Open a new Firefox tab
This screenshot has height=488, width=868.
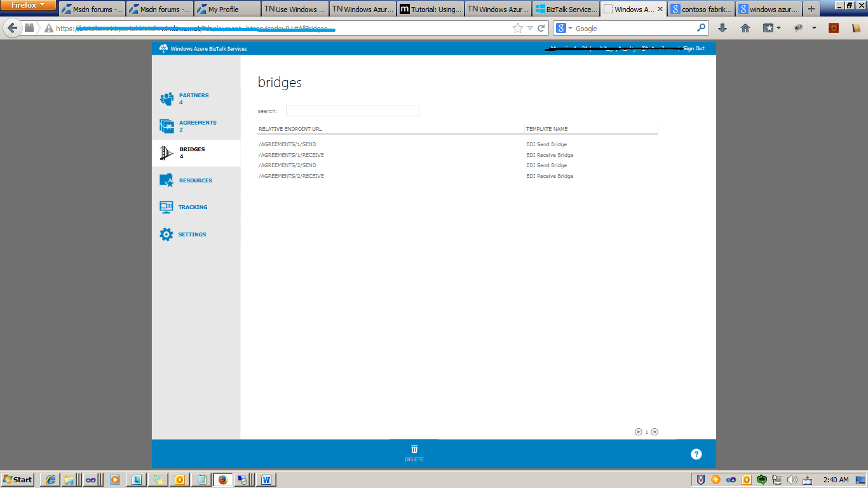point(811,9)
